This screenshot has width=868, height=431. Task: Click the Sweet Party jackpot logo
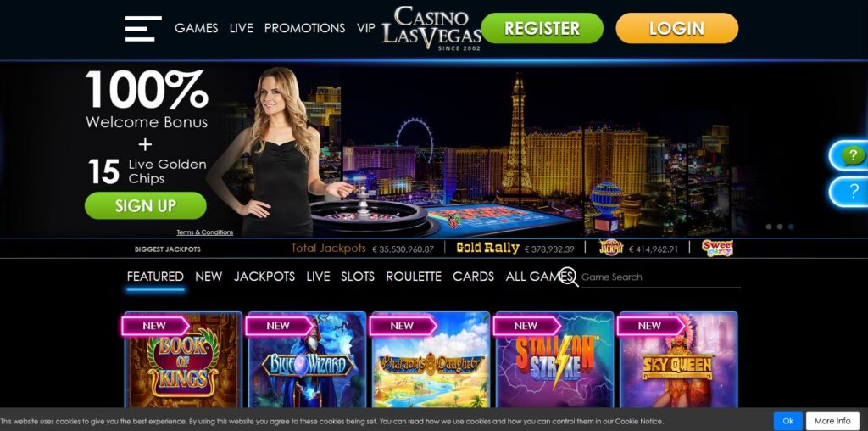pyautogui.click(x=717, y=249)
